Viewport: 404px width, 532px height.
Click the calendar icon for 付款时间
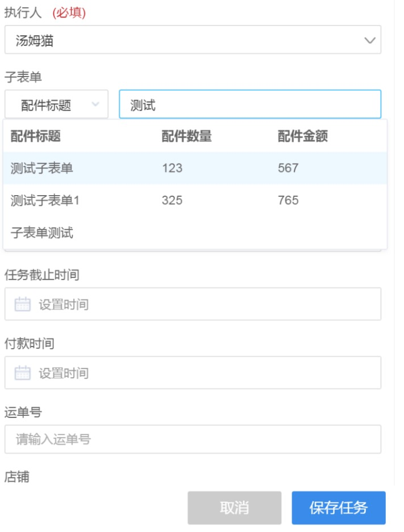22,373
